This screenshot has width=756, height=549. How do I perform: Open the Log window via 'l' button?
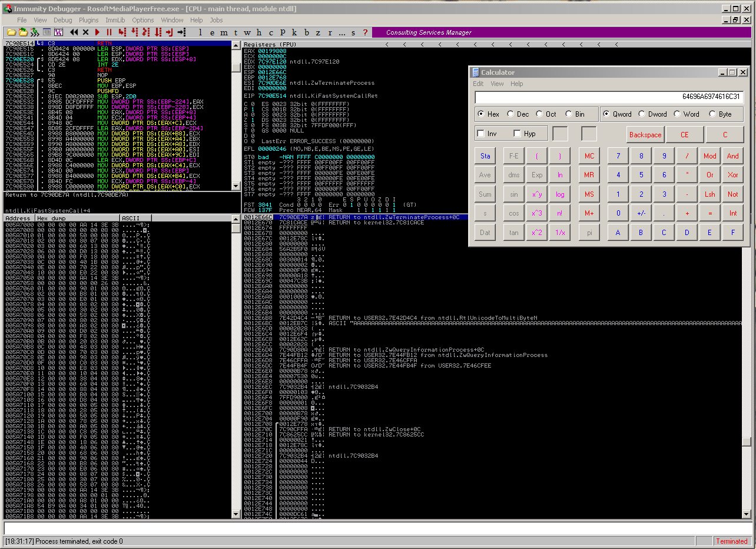click(201, 32)
